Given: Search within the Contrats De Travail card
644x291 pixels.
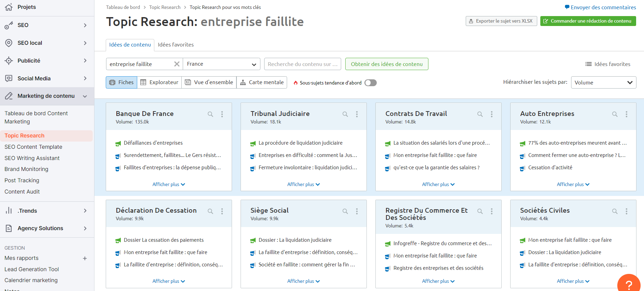Looking at the screenshot, I should (x=480, y=114).
